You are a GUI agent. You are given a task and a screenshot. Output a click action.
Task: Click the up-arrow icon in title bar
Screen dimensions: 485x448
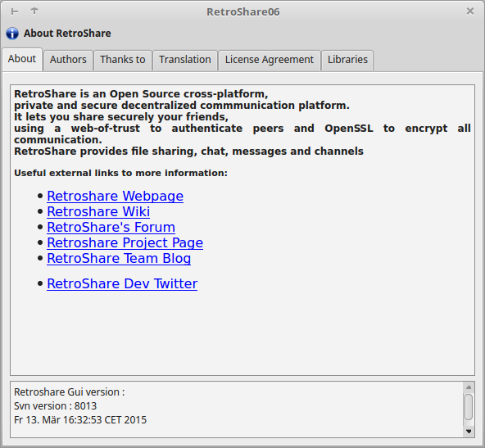point(34,11)
